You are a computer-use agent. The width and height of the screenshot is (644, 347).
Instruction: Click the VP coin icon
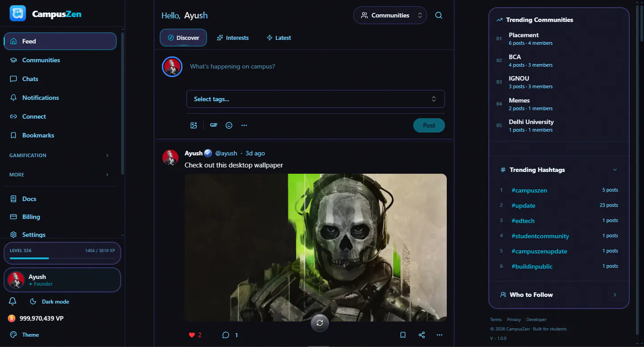(12, 318)
